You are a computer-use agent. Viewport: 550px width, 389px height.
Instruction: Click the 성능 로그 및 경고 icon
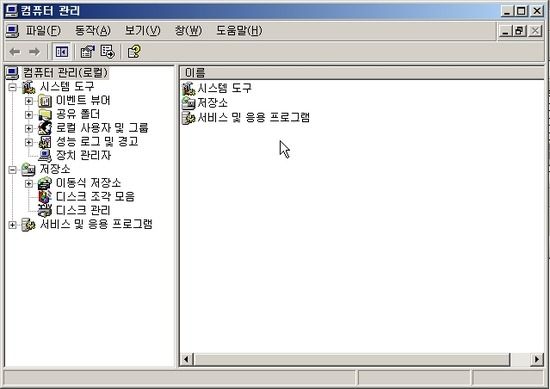coord(45,142)
